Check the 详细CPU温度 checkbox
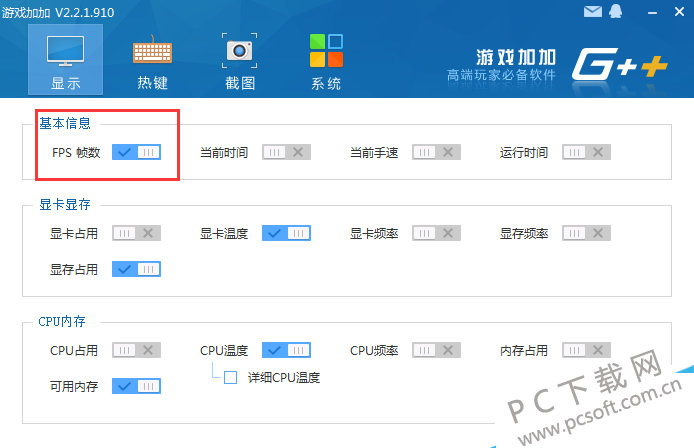694x448 pixels. 230,378
